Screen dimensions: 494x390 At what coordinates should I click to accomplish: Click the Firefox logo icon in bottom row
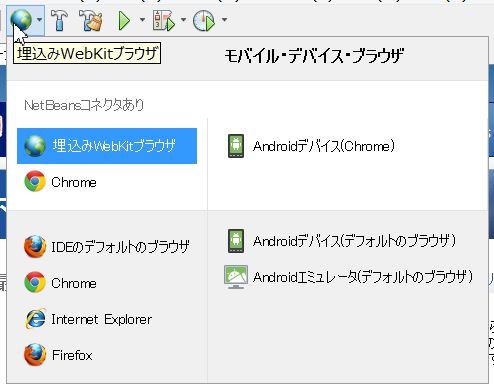(35, 355)
